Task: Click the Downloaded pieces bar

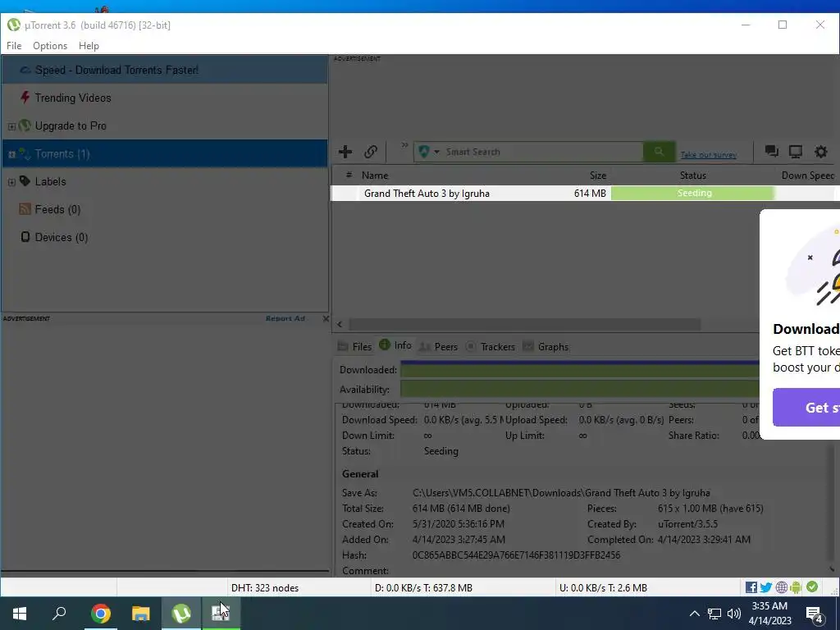Action: pyautogui.click(x=580, y=370)
